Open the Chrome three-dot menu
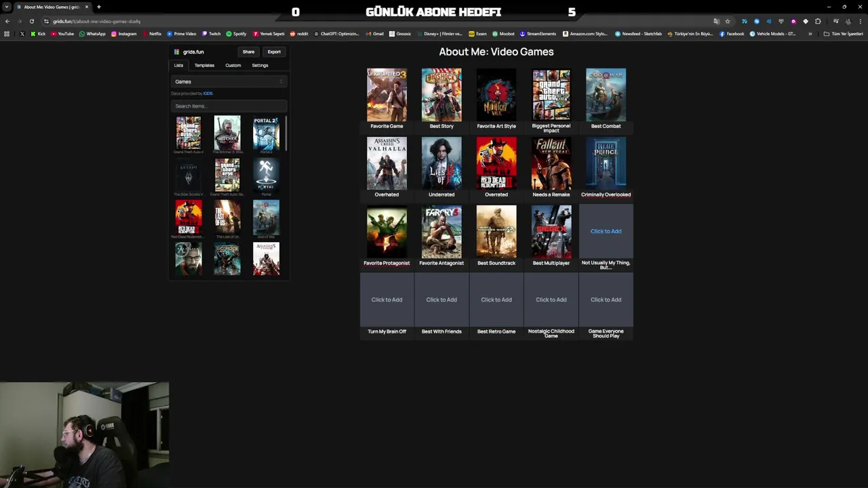 (861, 21)
